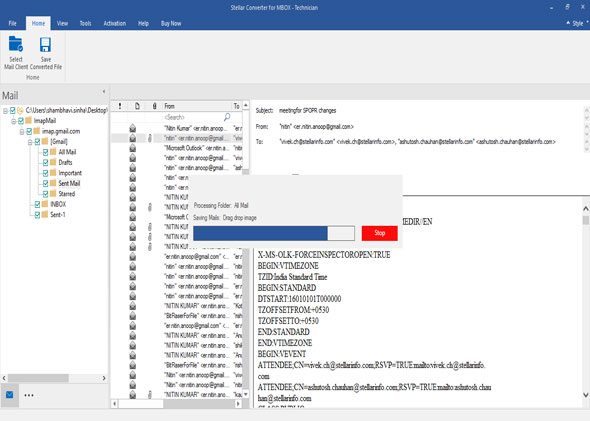Uncheck Starred folder
This screenshot has height=421, width=590.
tap(46, 194)
